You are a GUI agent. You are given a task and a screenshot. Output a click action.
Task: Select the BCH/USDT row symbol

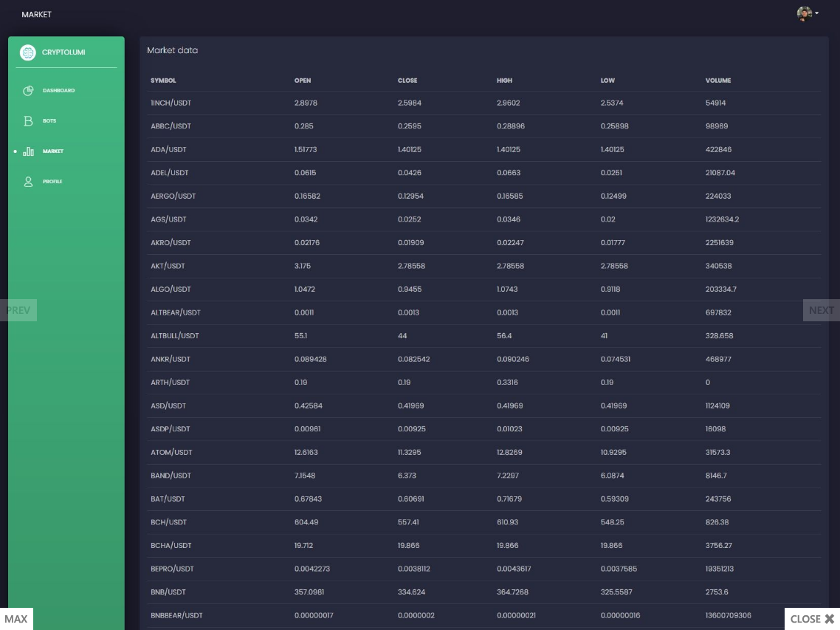point(168,522)
